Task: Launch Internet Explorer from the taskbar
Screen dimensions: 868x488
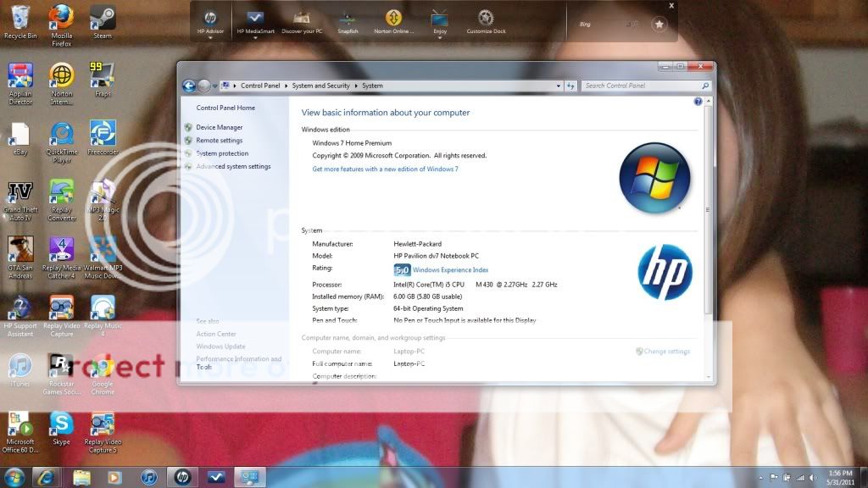Action: (47, 477)
